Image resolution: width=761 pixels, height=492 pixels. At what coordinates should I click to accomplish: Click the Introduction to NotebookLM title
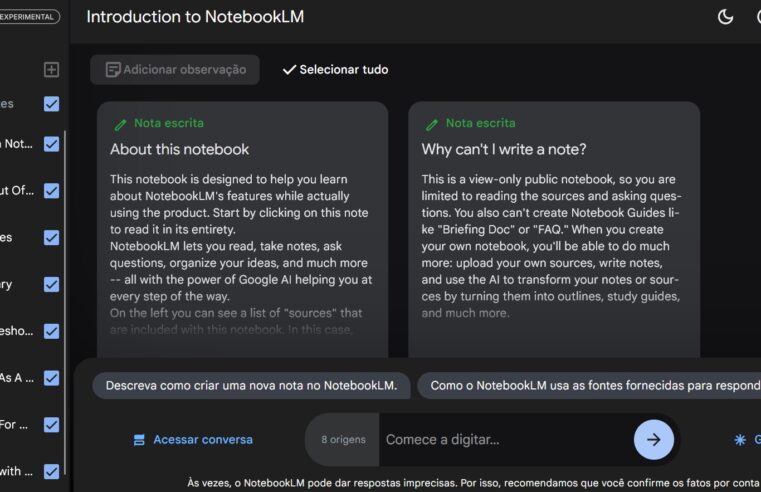pos(195,17)
